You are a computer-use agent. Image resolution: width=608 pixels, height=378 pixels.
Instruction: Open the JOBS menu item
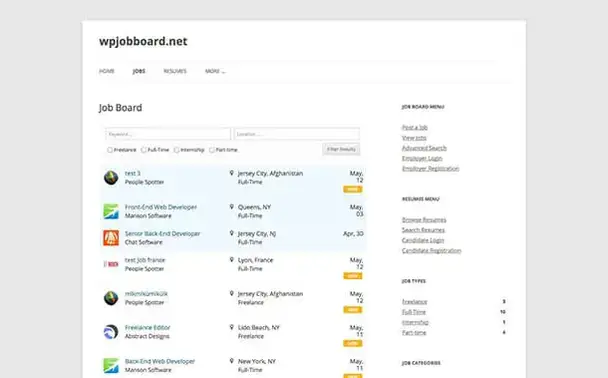[139, 71]
